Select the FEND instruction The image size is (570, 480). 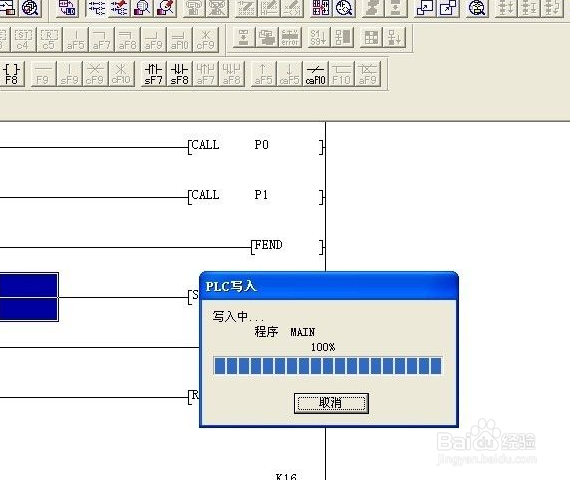click(x=287, y=247)
